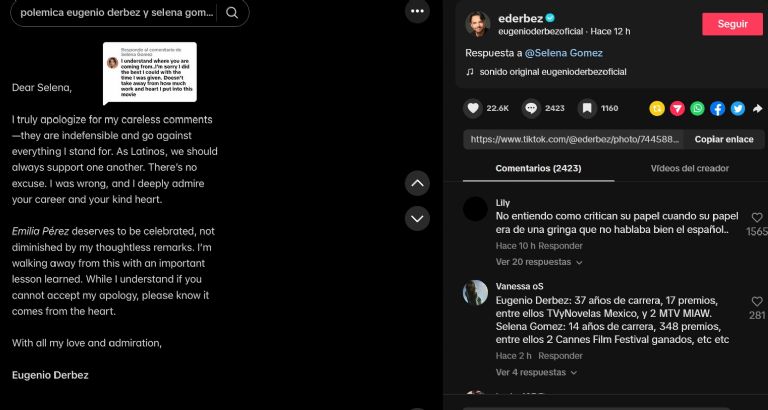
Task: Like Lily's comment with the heart
Action: tap(757, 217)
